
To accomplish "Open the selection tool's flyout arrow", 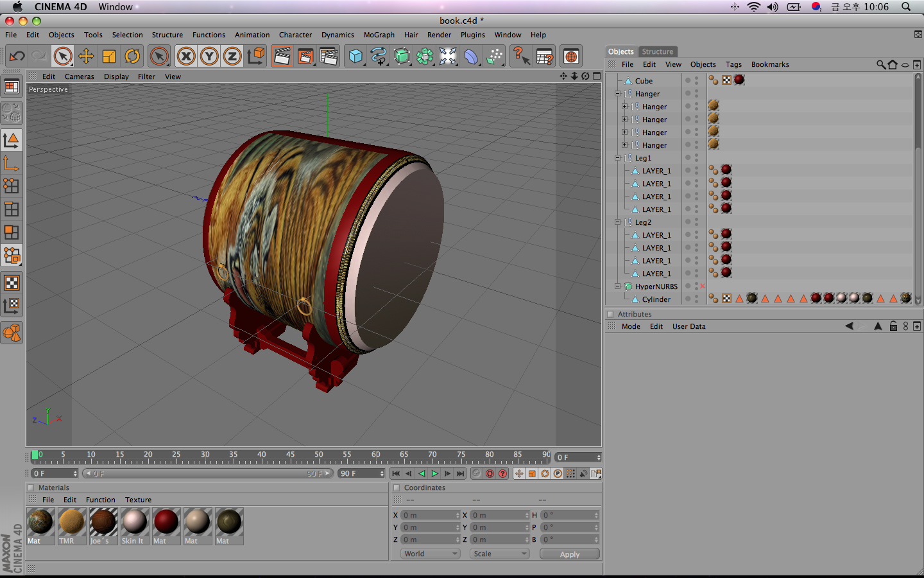I will pos(71,64).
